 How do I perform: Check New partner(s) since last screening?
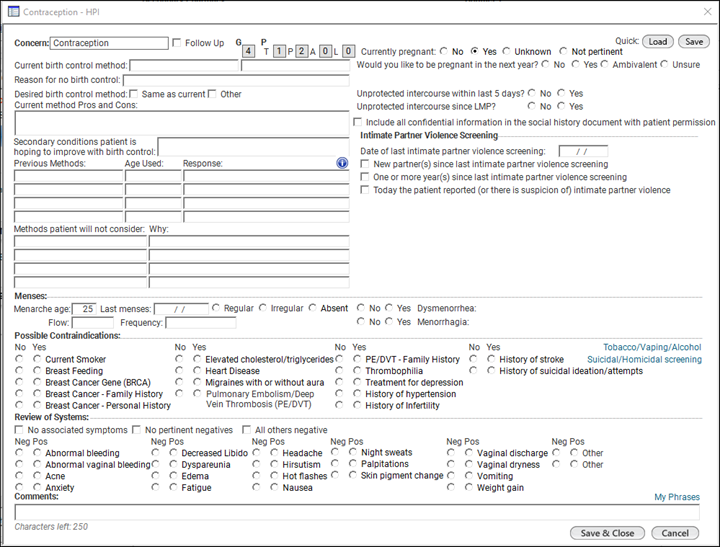(365, 164)
